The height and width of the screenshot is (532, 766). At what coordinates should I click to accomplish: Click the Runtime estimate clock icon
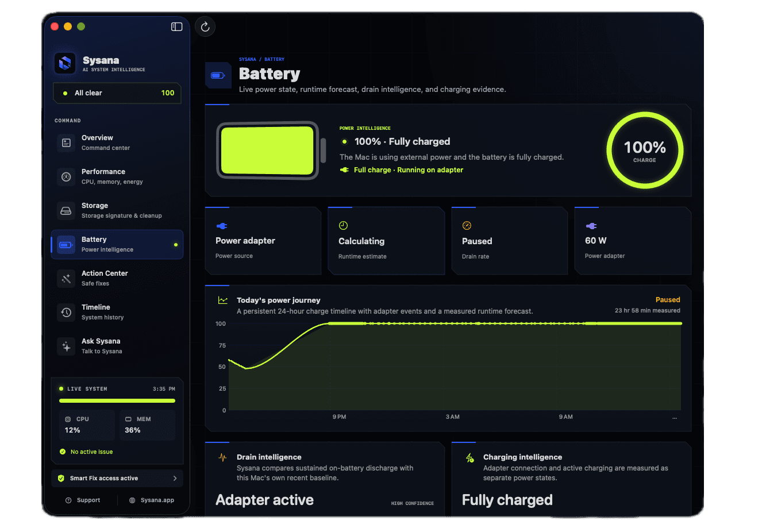(x=343, y=226)
